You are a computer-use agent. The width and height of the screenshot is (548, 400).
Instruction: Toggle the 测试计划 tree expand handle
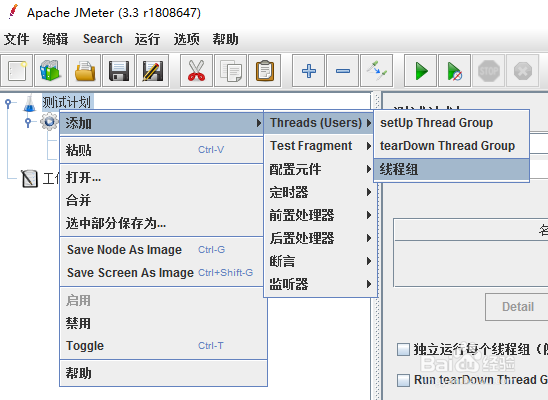[9, 103]
